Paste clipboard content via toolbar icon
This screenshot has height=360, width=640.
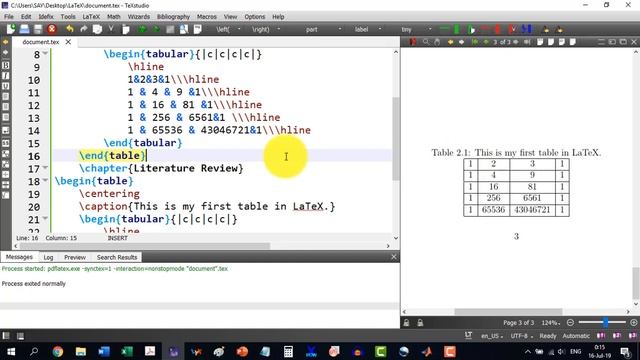click(126, 29)
